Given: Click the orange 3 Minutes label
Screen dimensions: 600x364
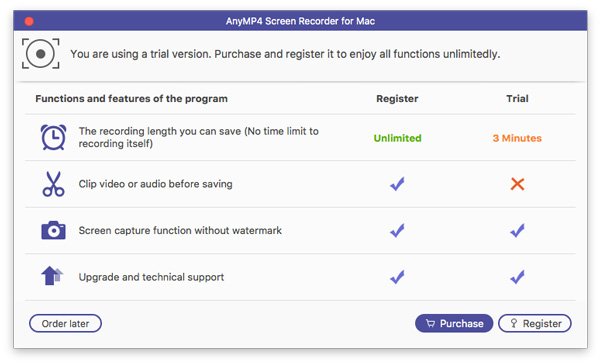Looking at the screenshot, I should pyautogui.click(x=517, y=138).
